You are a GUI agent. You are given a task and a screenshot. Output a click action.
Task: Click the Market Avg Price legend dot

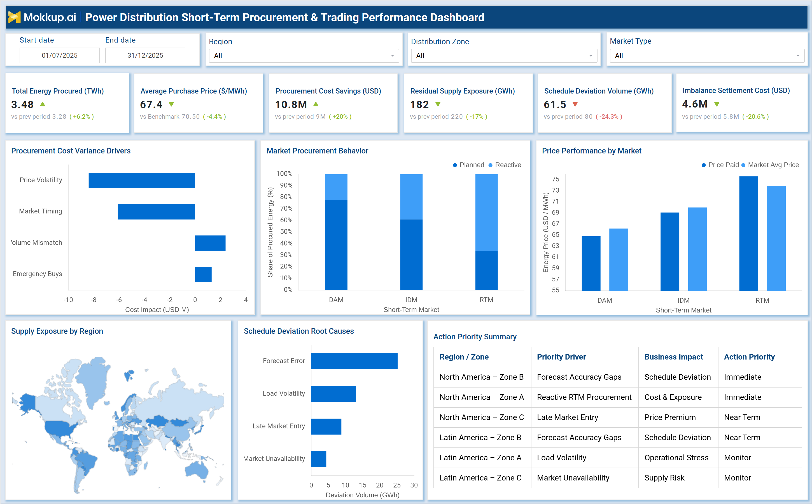point(743,165)
